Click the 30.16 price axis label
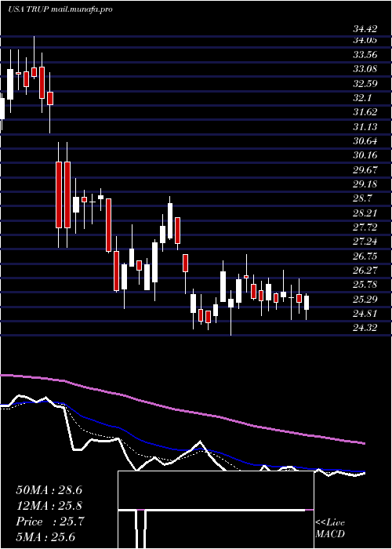This screenshot has height=549, width=392. point(365,155)
